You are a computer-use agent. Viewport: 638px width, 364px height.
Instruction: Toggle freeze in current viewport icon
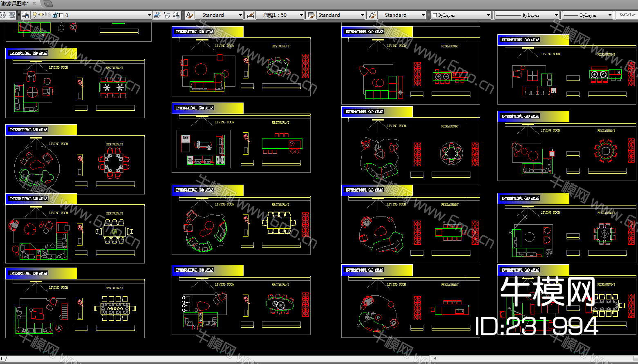(x=48, y=15)
